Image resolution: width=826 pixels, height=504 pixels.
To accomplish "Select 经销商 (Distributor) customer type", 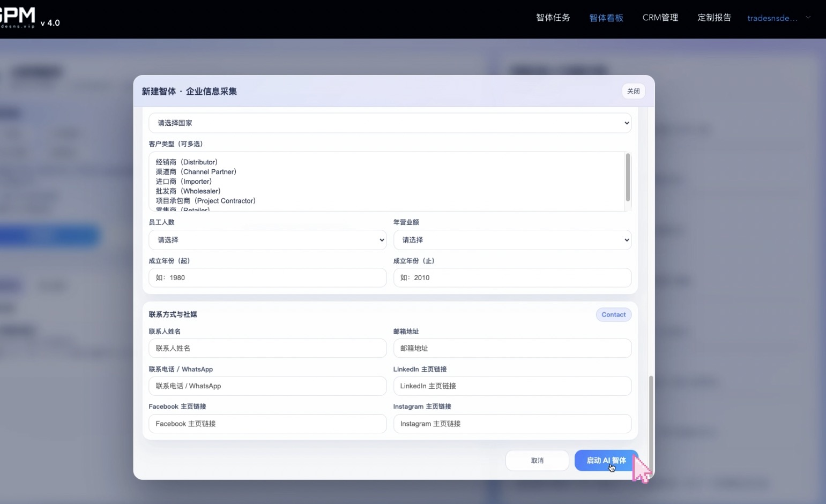I will coord(187,162).
